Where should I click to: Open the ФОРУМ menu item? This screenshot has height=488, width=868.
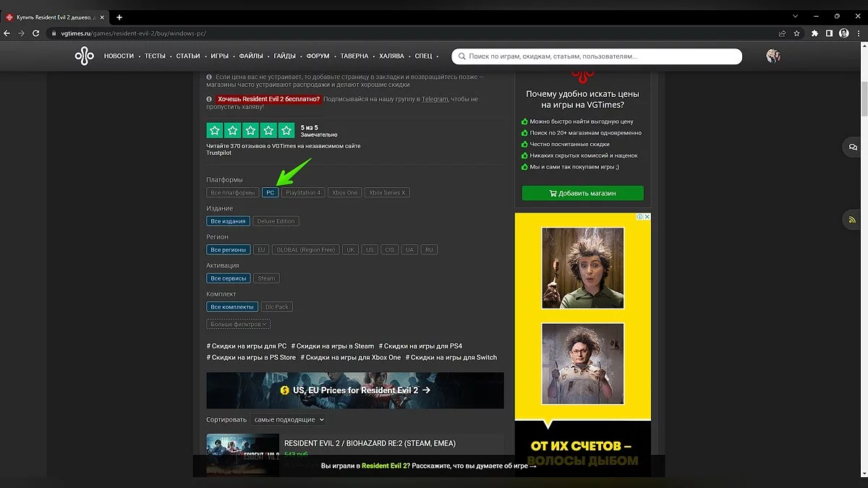point(319,56)
